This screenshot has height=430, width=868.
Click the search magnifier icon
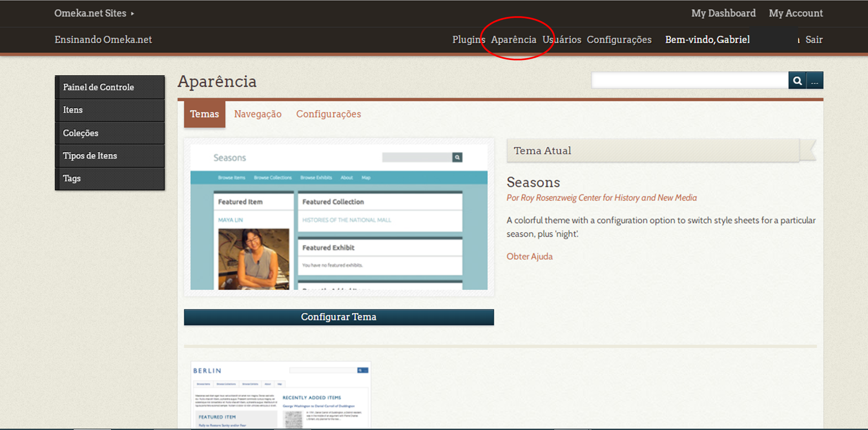tap(797, 80)
